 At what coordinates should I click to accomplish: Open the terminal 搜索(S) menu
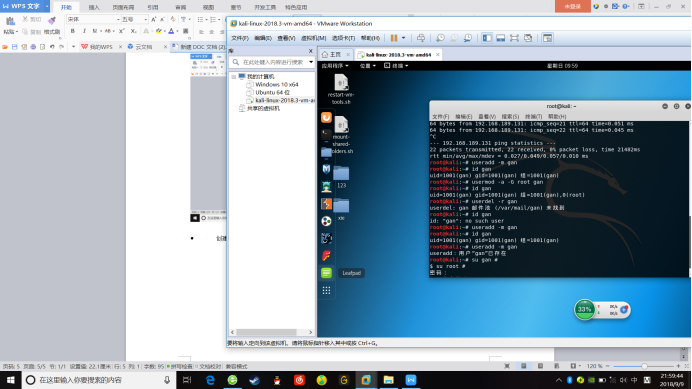(510, 117)
